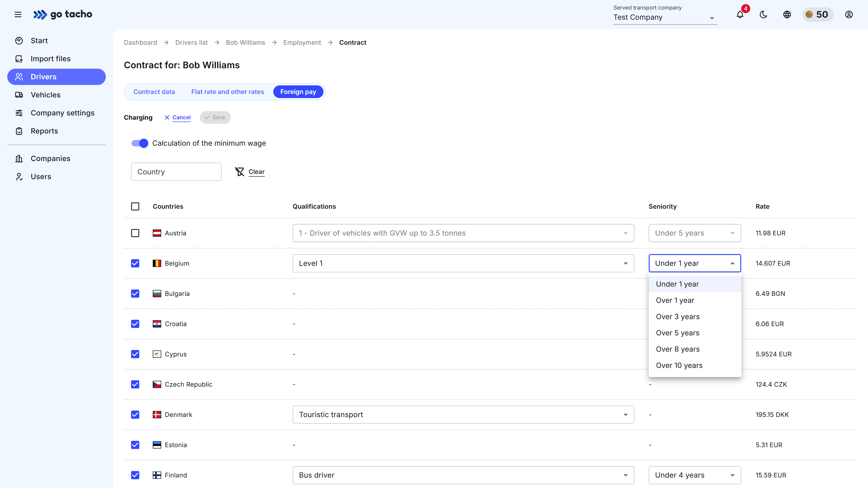Viewport: 868px width, 488px height.
Task: Click the Clear filter link
Action: (x=256, y=172)
